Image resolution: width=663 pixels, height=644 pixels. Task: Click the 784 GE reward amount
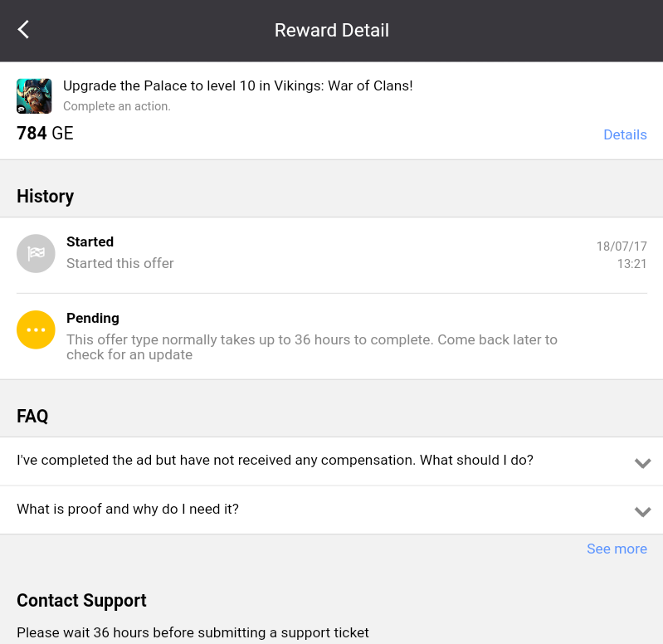pyautogui.click(x=45, y=133)
